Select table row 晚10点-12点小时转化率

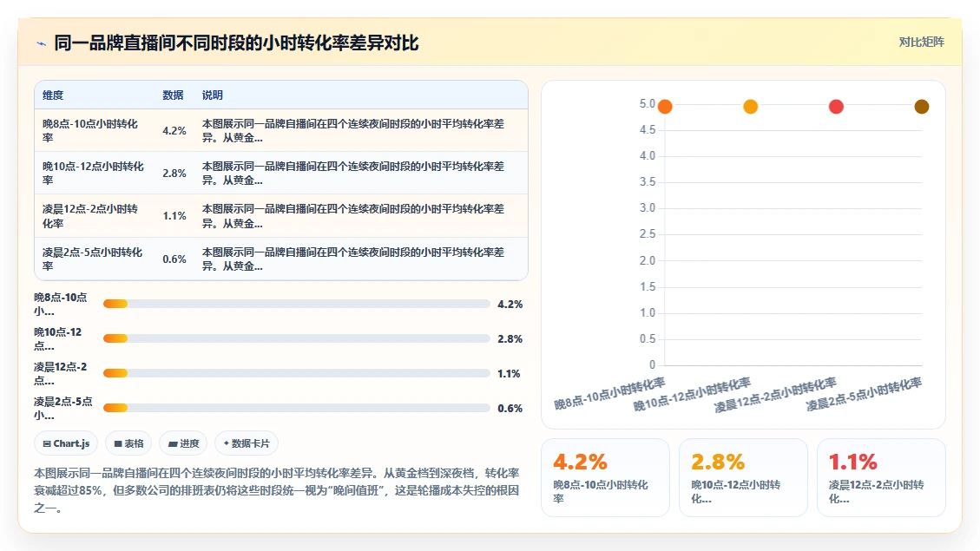coord(281,173)
